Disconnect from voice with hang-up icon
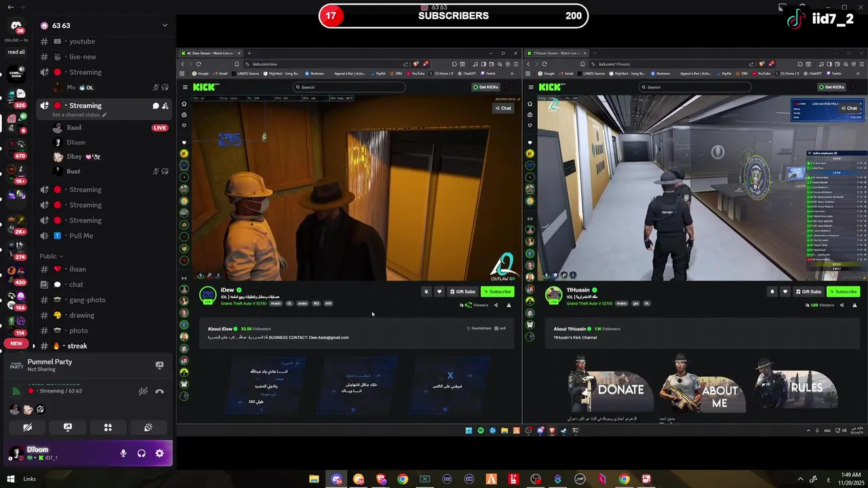This screenshot has height=488, width=868. click(159, 391)
